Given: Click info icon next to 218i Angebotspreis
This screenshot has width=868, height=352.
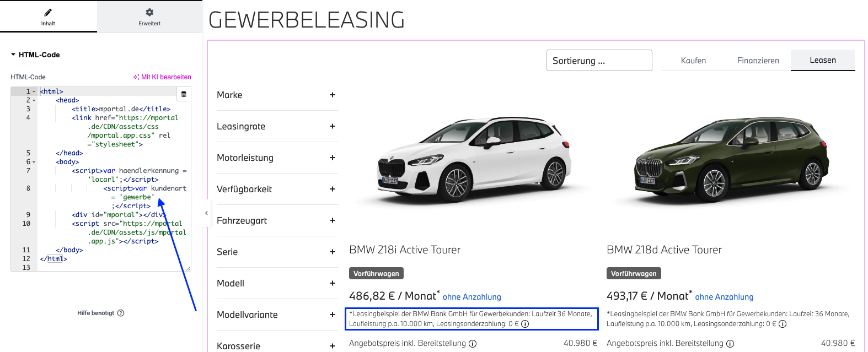Looking at the screenshot, I should pyautogui.click(x=473, y=344).
